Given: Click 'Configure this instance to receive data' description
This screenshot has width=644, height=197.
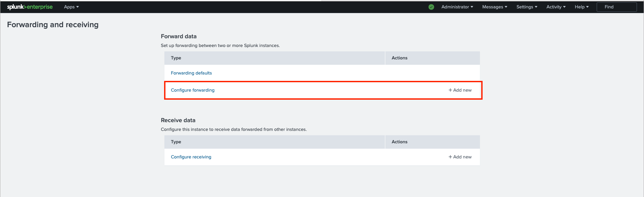Looking at the screenshot, I should click(x=234, y=129).
